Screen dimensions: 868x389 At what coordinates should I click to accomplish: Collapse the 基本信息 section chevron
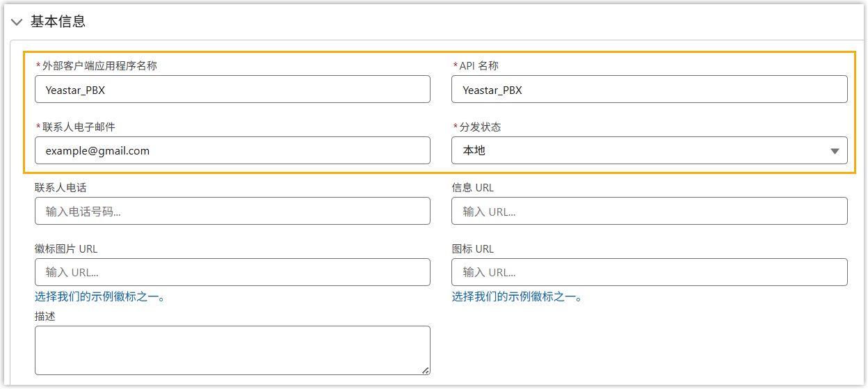point(17,22)
